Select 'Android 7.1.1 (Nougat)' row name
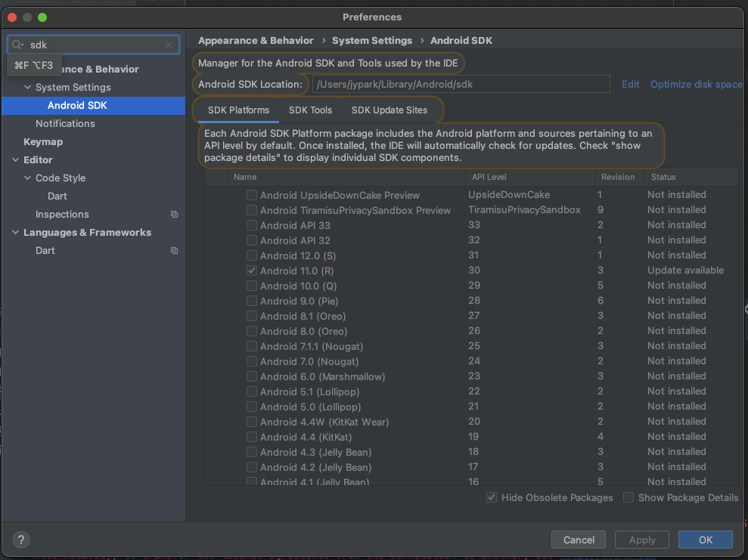 [312, 346]
